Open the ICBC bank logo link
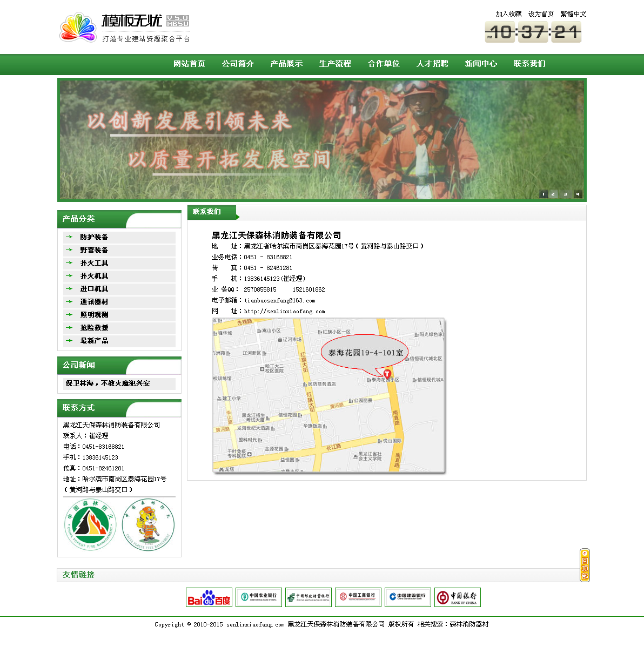The height and width of the screenshot is (647, 644). (x=358, y=597)
